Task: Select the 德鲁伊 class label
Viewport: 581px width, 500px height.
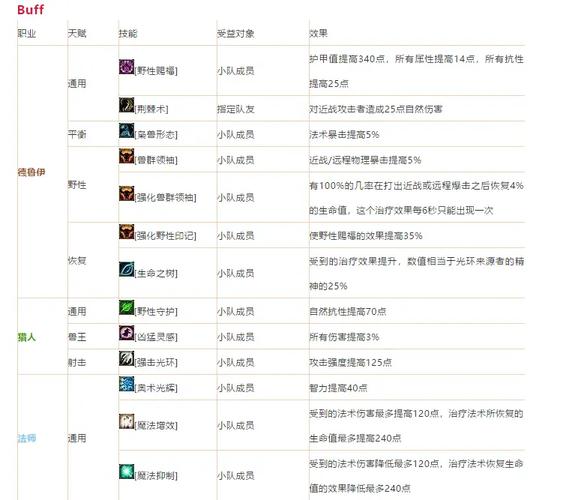Action: (31, 172)
